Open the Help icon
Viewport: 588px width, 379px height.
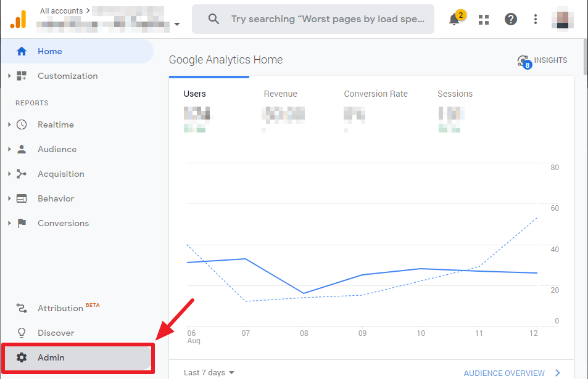tap(510, 19)
